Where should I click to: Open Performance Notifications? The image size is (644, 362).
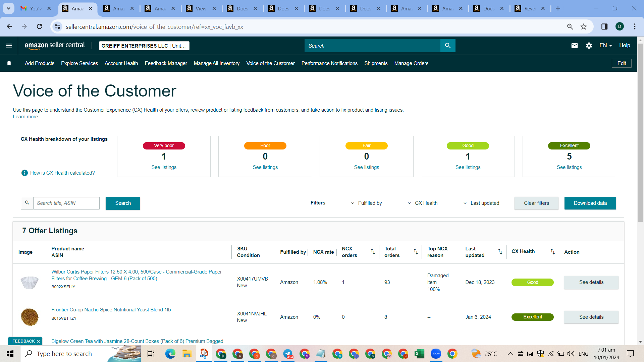[x=329, y=63]
